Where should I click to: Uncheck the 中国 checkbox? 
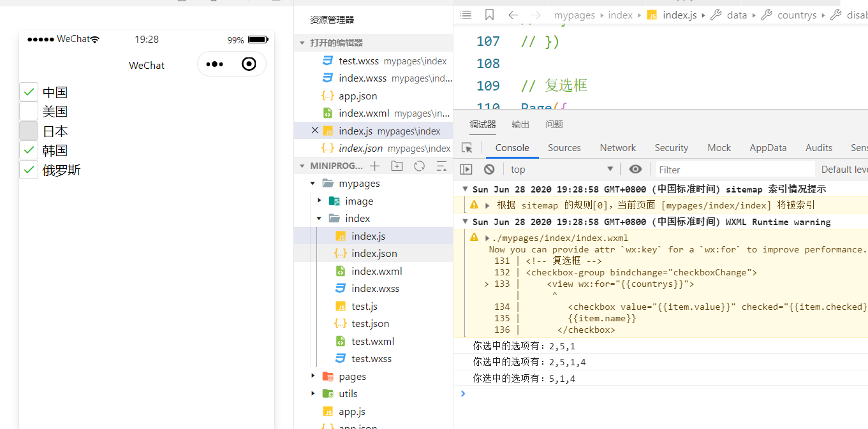tap(29, 92)
